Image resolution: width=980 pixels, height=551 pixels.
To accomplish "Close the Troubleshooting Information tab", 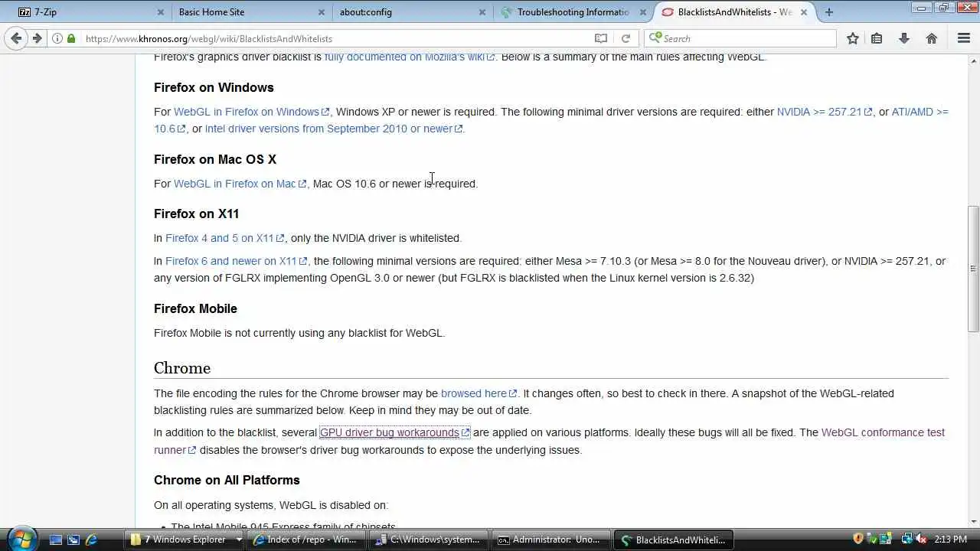I will (643, 12).
